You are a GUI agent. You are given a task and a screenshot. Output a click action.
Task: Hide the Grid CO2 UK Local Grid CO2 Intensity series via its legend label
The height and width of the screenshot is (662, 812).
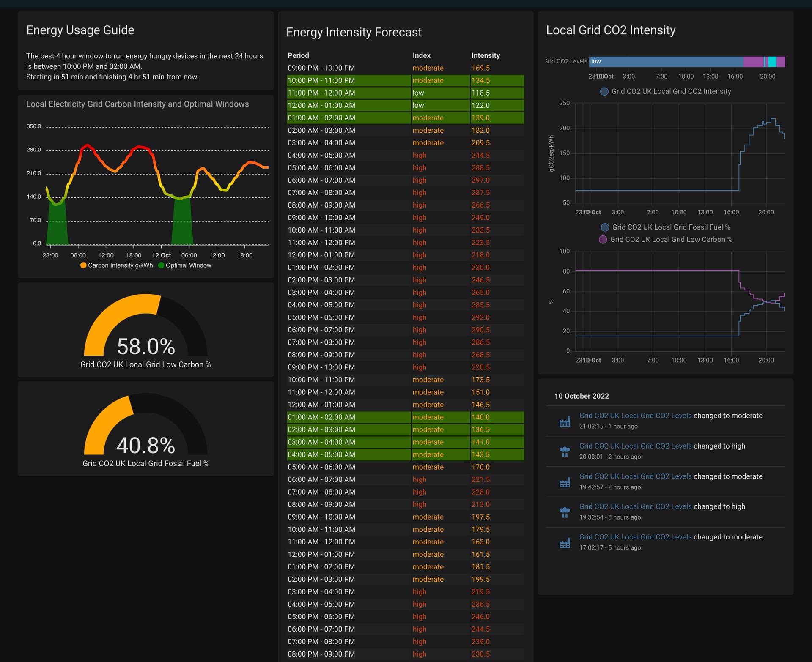(672, 91)
